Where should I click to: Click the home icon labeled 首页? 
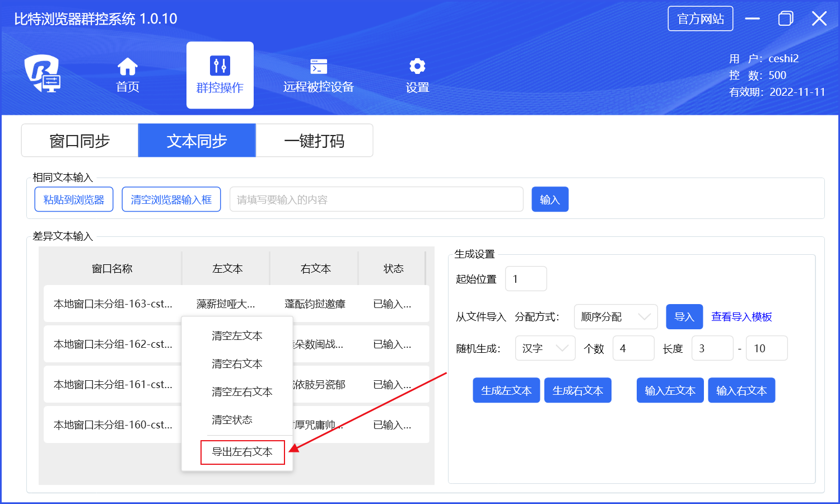point(128,67)
